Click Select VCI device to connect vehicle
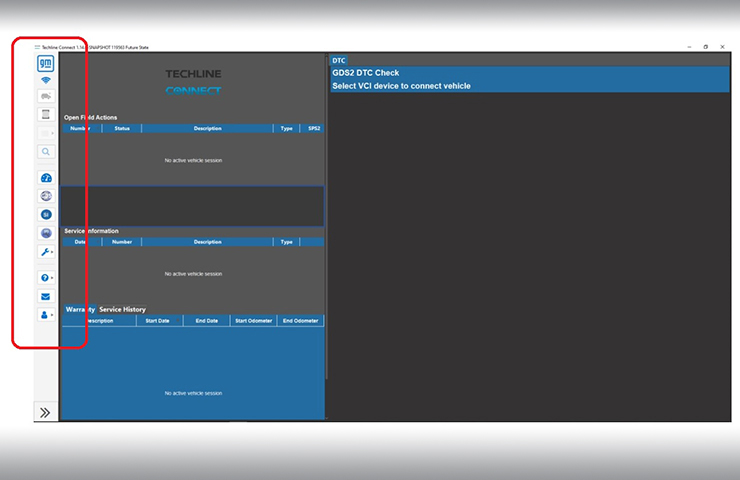 click(x=530, y=86)
